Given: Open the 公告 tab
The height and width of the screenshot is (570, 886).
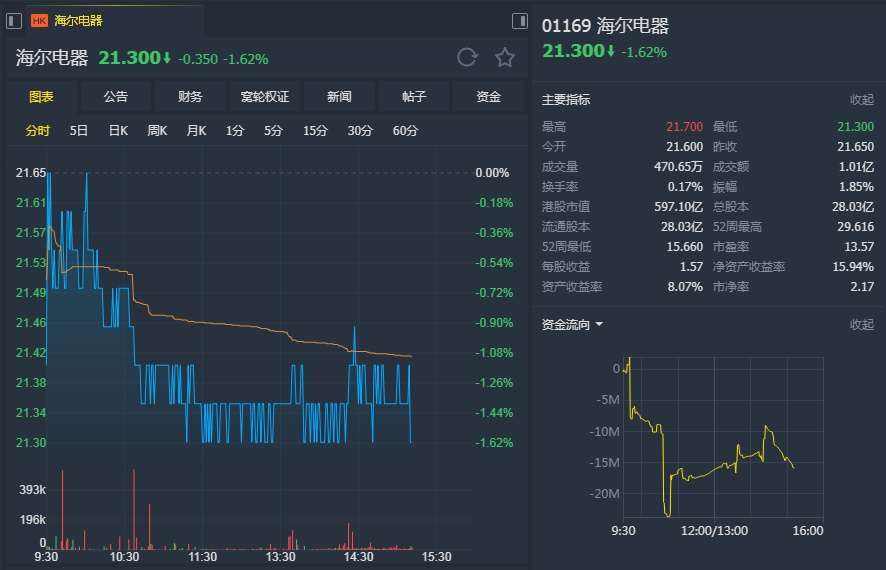Looking at the screenshot, I should (116, 97).
